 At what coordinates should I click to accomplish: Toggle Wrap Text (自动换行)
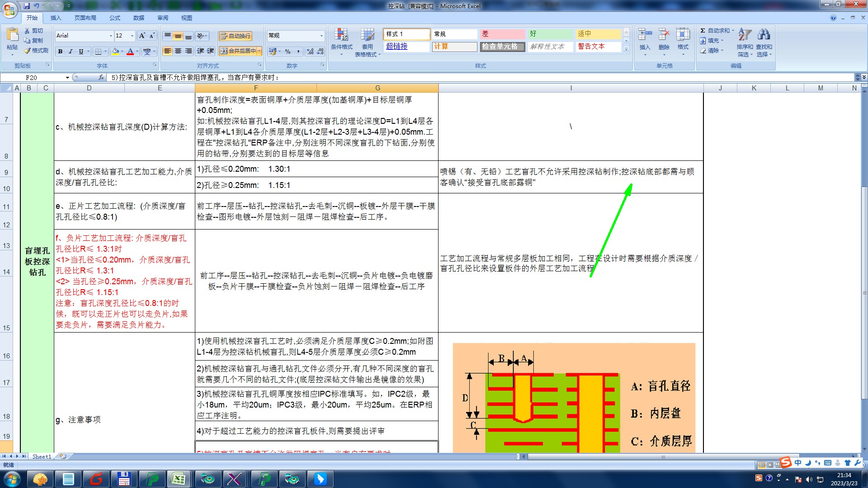coord(235,36)
